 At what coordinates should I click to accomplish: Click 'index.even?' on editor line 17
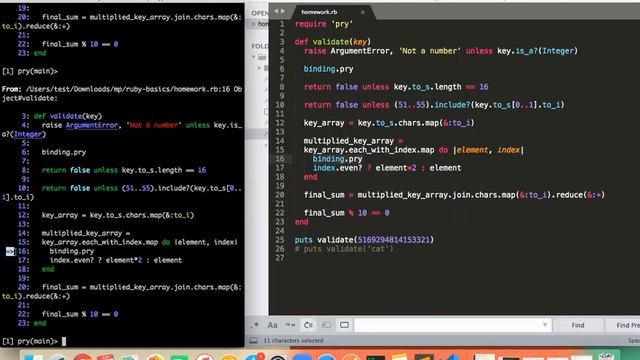337,168
